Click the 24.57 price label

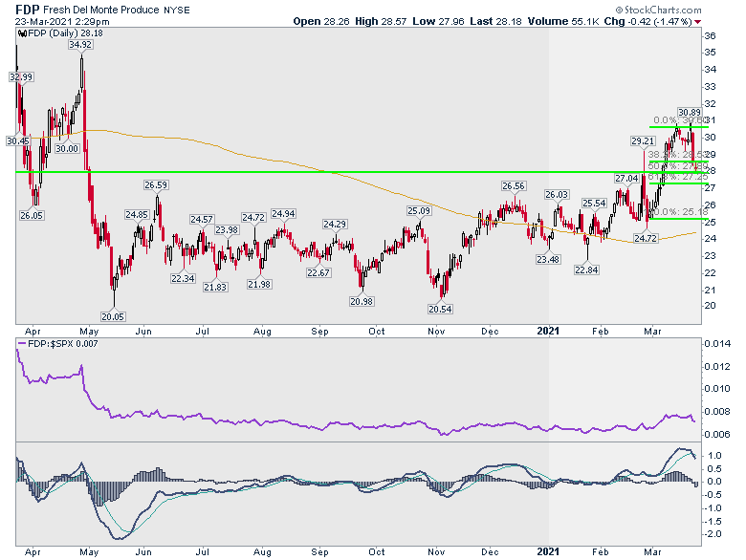pos(202,219)
